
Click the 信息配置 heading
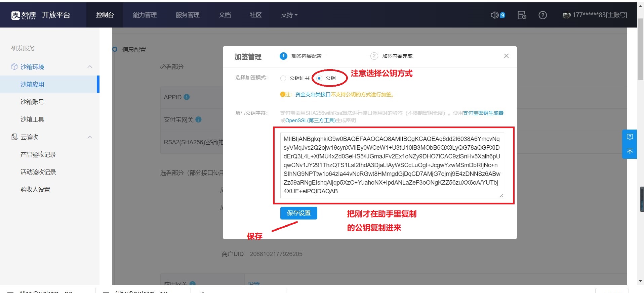pyautogui.click(x=134, y=50)
